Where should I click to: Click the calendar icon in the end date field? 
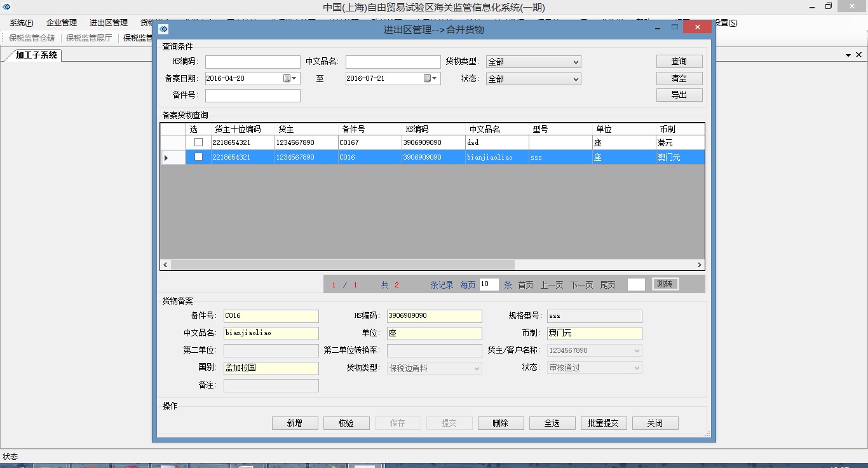click(x=428, y=78)
